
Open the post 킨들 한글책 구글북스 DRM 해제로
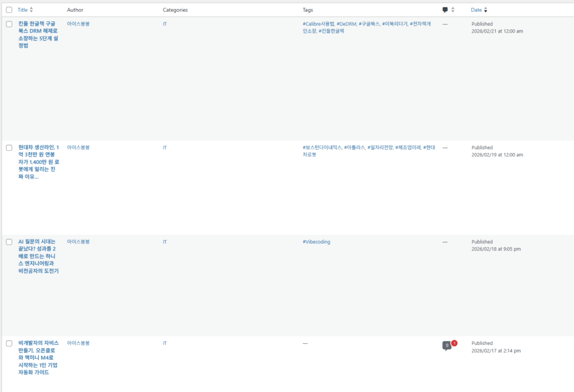(x=39, y=34)
